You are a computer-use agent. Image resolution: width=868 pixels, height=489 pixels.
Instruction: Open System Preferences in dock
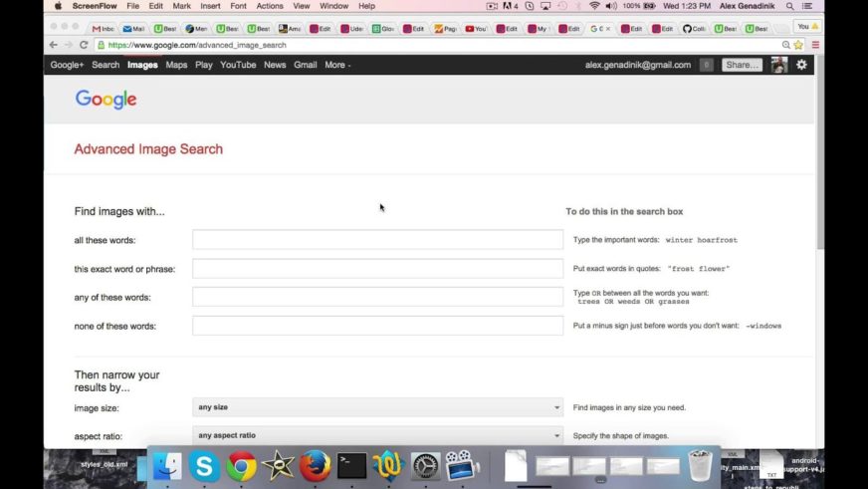[x=426, y=466]
